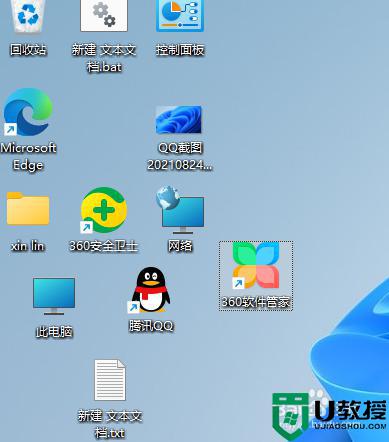Click the xin lin folder name text
This screenshot has width=389, height=442.
(x=28, y=246)
